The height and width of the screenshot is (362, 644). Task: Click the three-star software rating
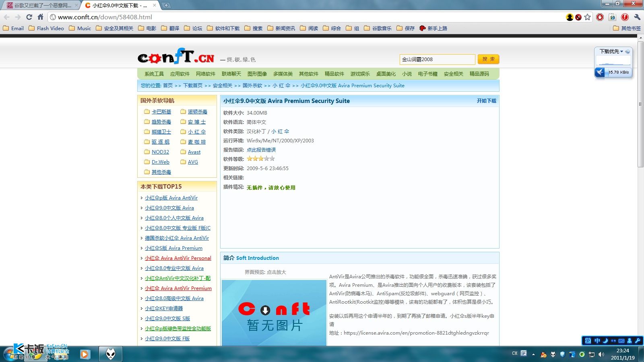[x=261, y=159]
